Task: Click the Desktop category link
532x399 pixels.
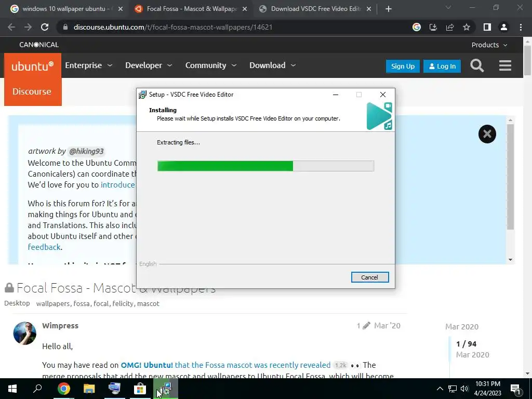Action: (x=17, y=303)
